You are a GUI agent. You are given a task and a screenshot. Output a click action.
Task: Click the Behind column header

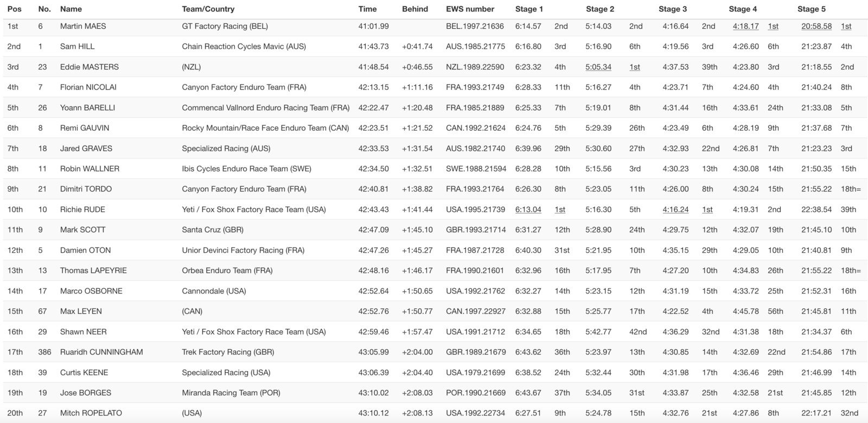click(415, 9)
